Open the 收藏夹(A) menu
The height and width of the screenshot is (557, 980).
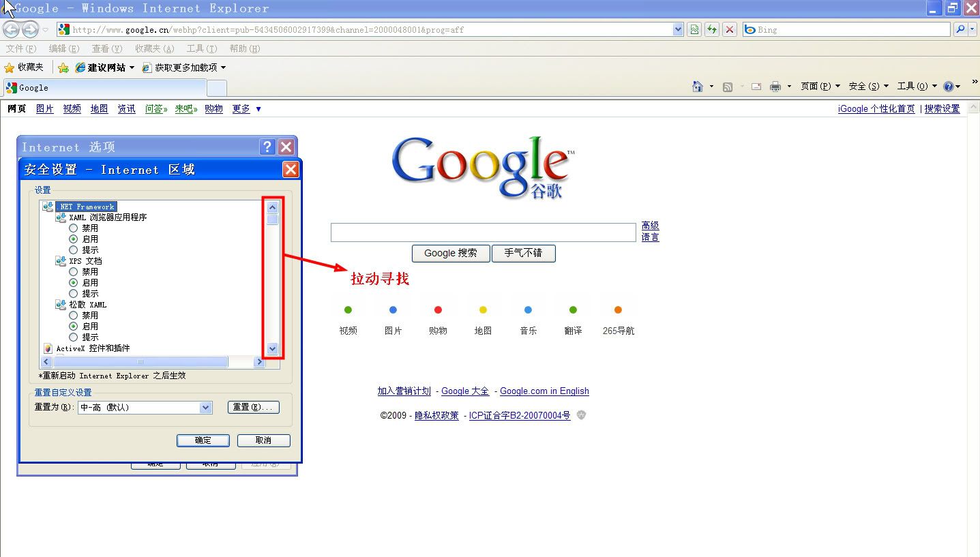[x=155, y=48]
